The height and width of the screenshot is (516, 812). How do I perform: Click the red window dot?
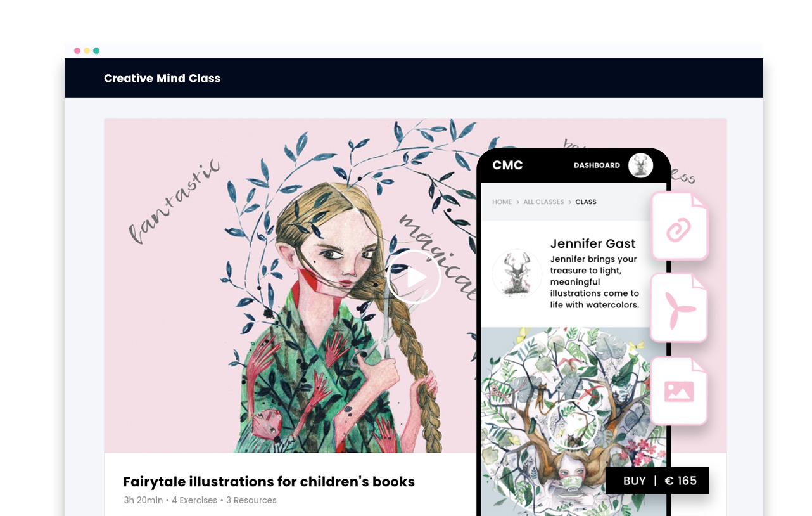[77, 51]
